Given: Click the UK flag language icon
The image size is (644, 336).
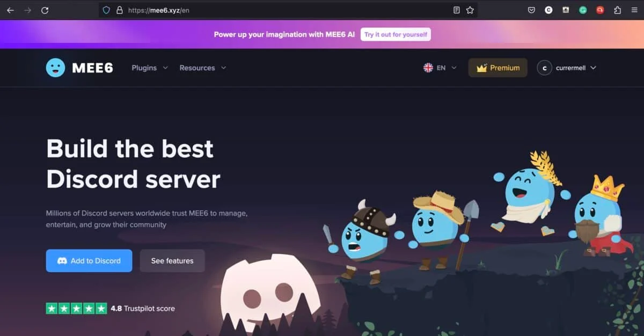Looking at the screenshot, I should (x=428, y=68).
